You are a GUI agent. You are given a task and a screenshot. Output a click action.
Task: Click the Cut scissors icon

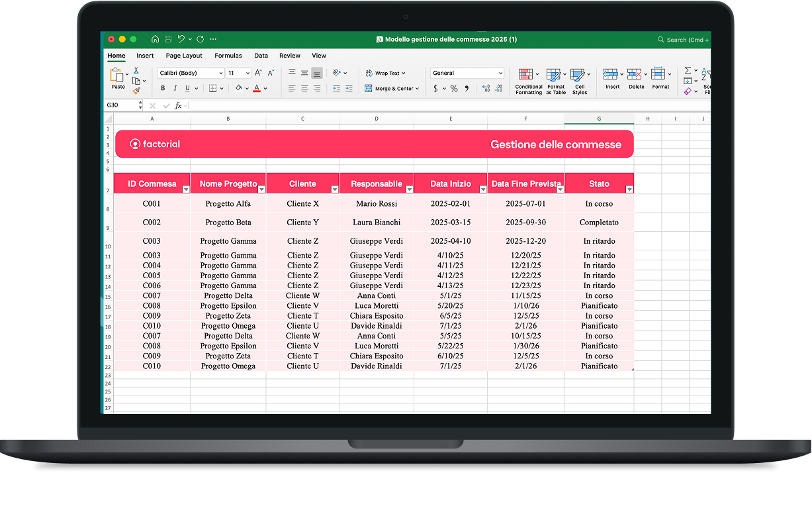(136, 70)
